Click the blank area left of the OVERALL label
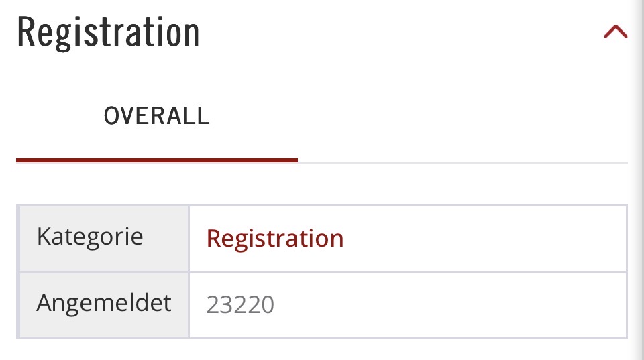The height and width of the screenshot is (360, 644). 54,117
